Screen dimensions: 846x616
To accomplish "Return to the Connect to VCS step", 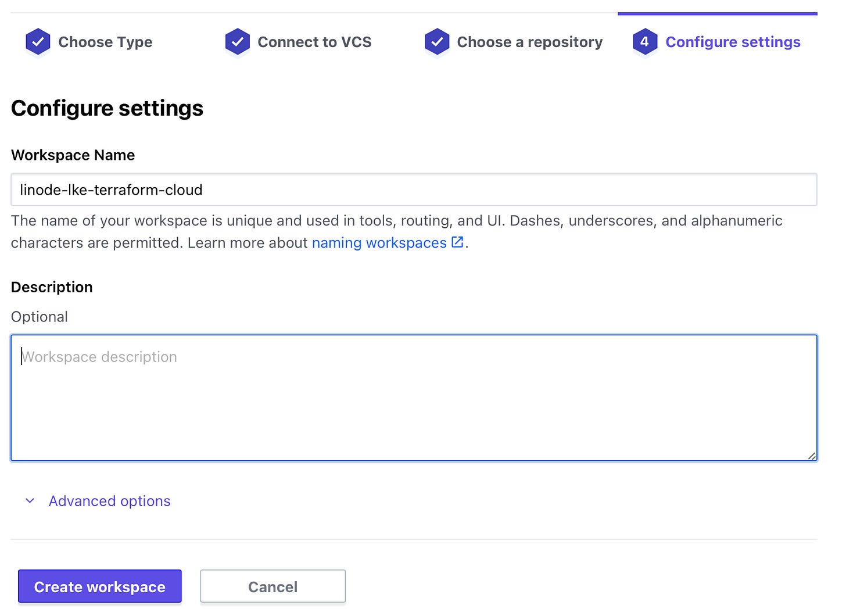I will point(314,42).
